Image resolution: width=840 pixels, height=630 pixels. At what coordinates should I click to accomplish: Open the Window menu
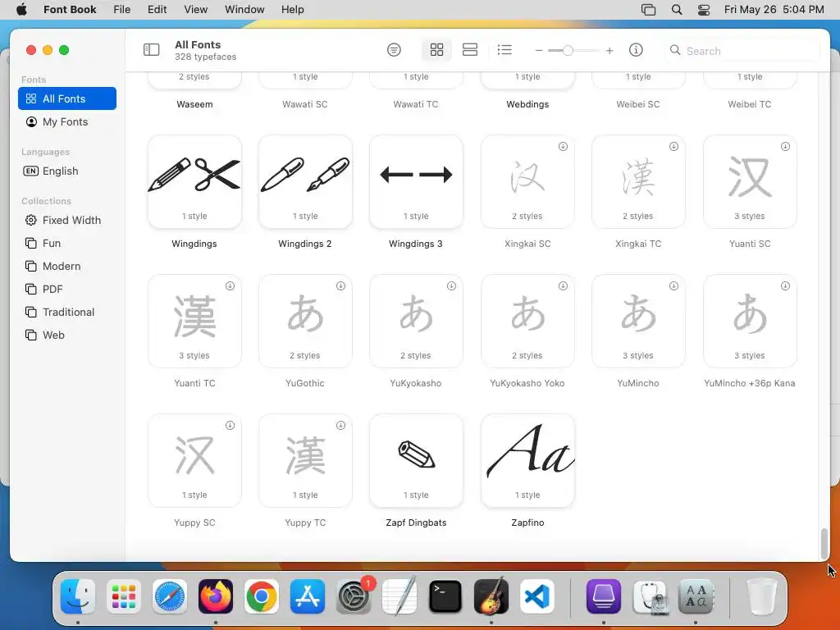244,9
